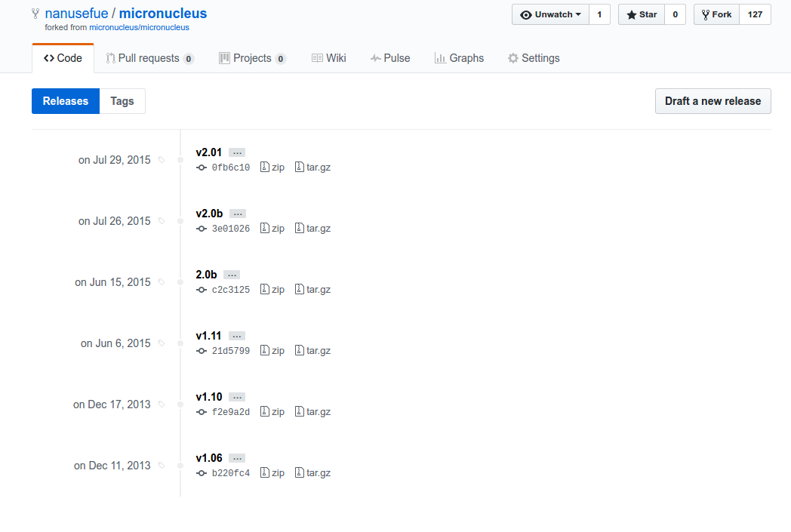
Task: Switch to the Tags view
Action: (x=122, y=101)
